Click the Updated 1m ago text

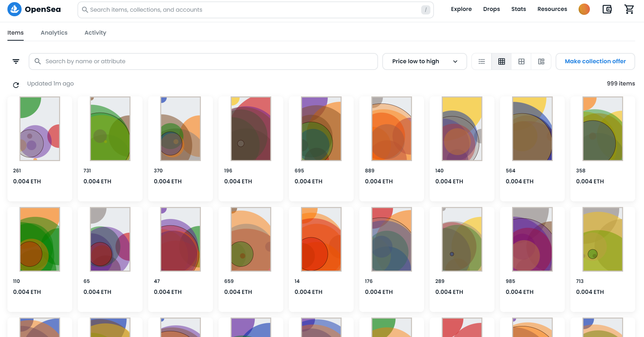51,84
